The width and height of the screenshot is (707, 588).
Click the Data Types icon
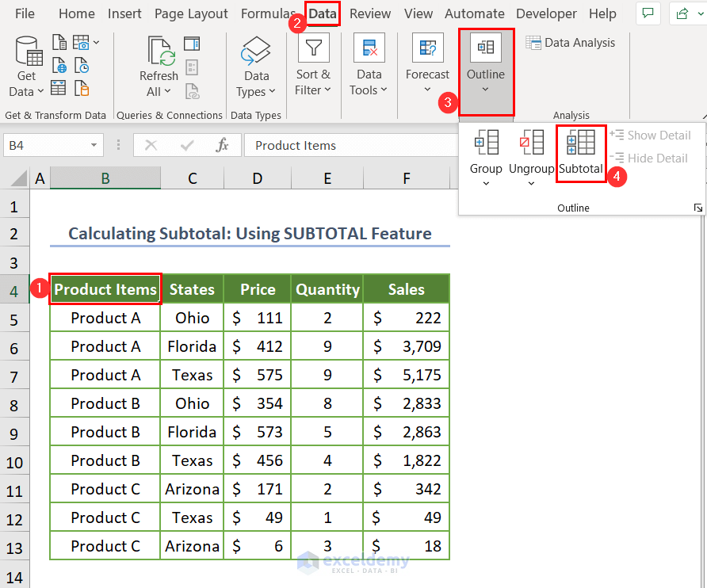click(x=256, y=52)
